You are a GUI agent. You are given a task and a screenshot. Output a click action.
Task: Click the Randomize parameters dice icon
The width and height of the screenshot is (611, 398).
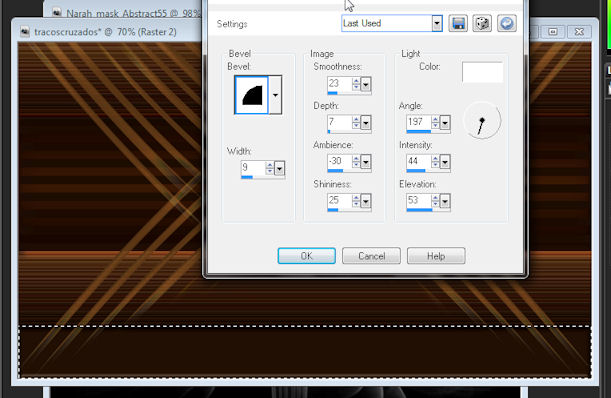click(x=482, y=23)
